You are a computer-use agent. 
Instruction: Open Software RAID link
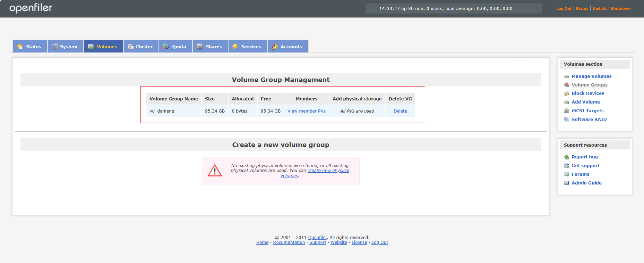tap(589, 120)
